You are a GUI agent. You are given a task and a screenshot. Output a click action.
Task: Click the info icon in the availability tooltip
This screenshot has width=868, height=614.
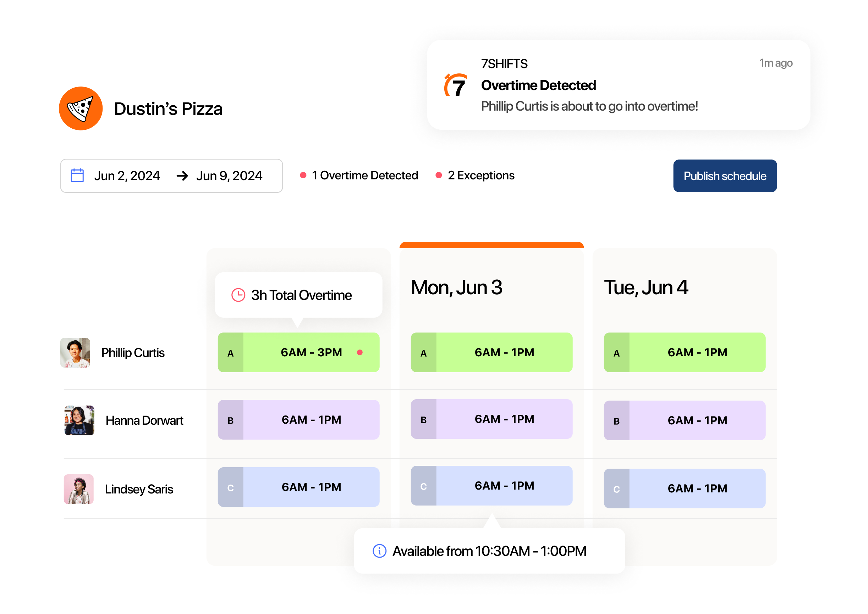tap(379, 551)
